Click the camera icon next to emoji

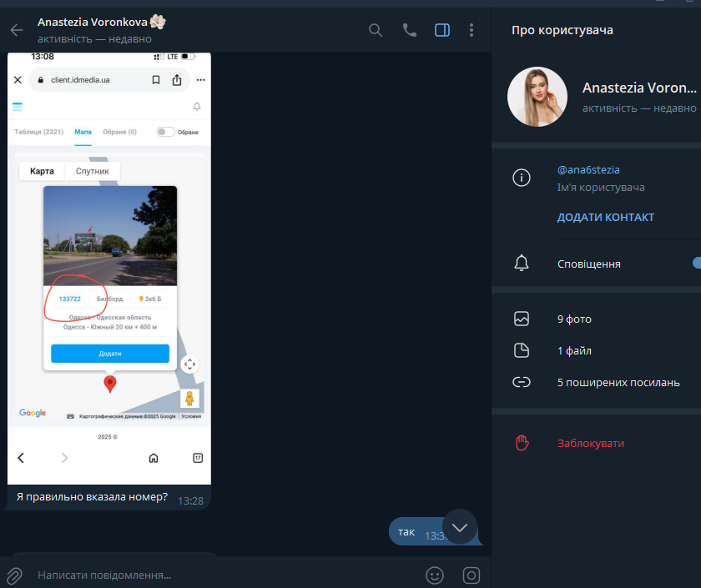pyautogui.click(x=472, y=575)
